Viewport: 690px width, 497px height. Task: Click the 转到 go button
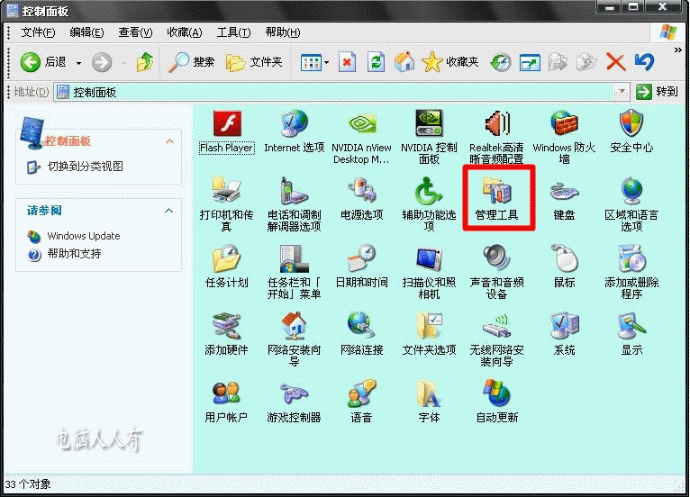tap(657, 92)
